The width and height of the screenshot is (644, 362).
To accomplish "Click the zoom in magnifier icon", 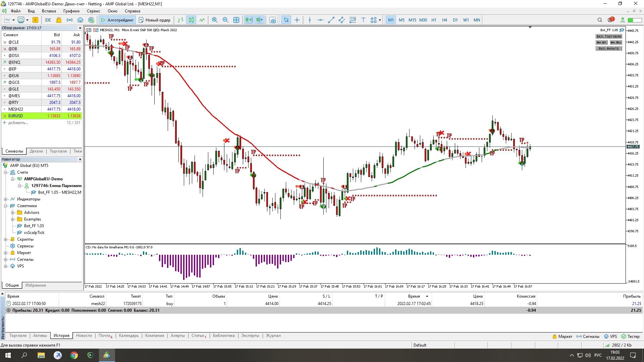I will (215, 20).
